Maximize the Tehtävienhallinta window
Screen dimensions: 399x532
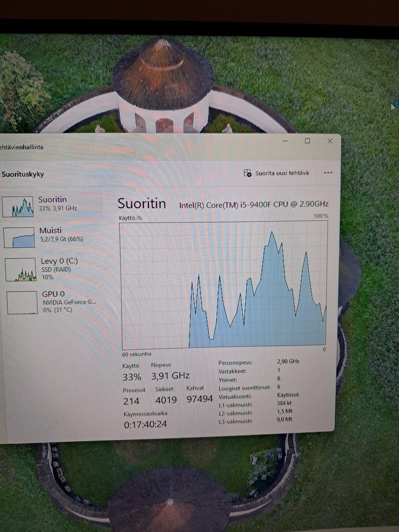pyautogui.click(x=308, y=141)
